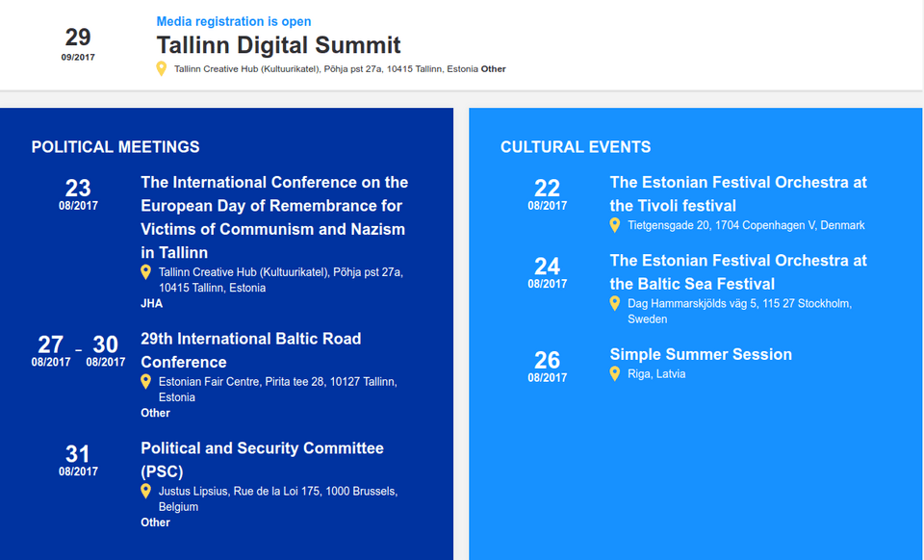Click the Tietgensgade Copenhagen location pin icon
The width and height of the screenshot is (924, 560).
[x=615, y=225]
